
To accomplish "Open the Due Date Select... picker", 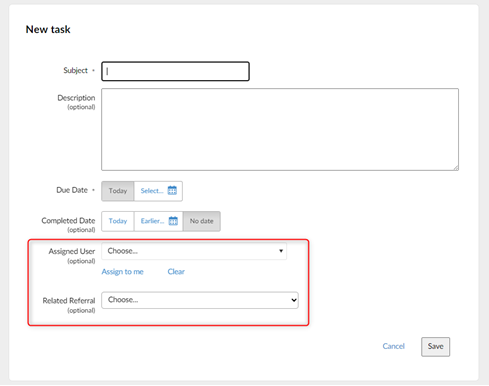I will click(158, 191).
